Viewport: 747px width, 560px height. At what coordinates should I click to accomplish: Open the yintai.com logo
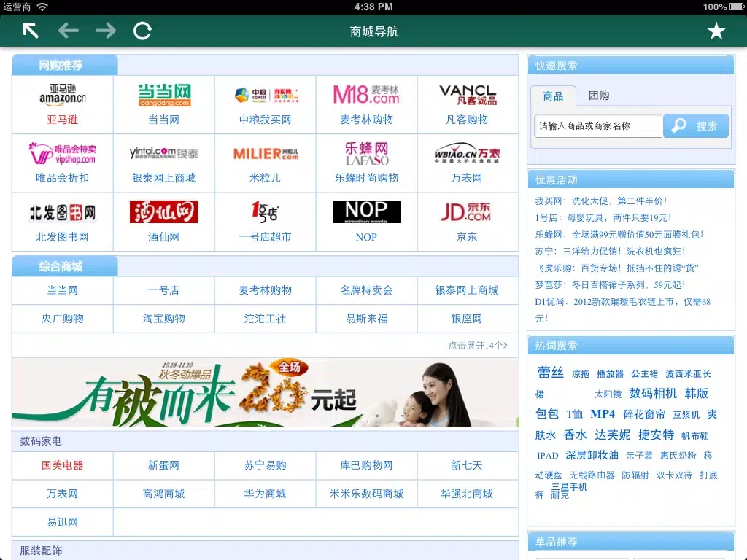tap(164, 153)
